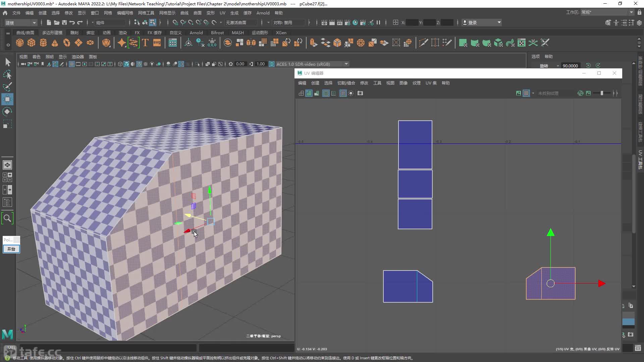This screenshot has height=362, width=644.
Task: Open the UV 集 menu in the UV editor
Action: 431,83
